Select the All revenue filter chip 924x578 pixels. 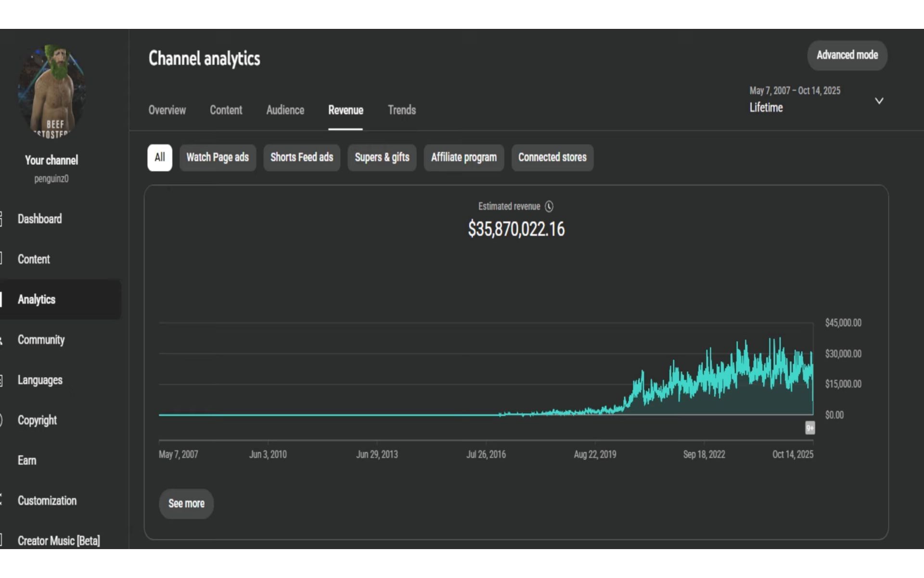(160, 158)
